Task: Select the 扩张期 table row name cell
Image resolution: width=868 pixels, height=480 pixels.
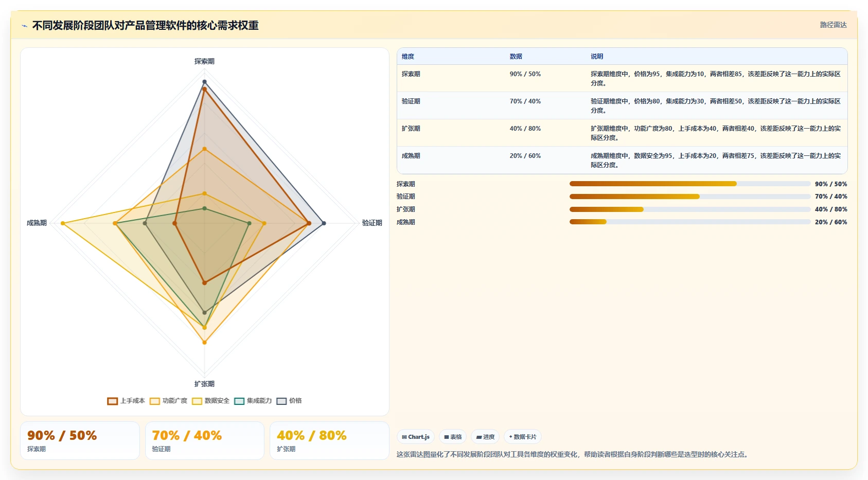Action: (x=411, y=129)
